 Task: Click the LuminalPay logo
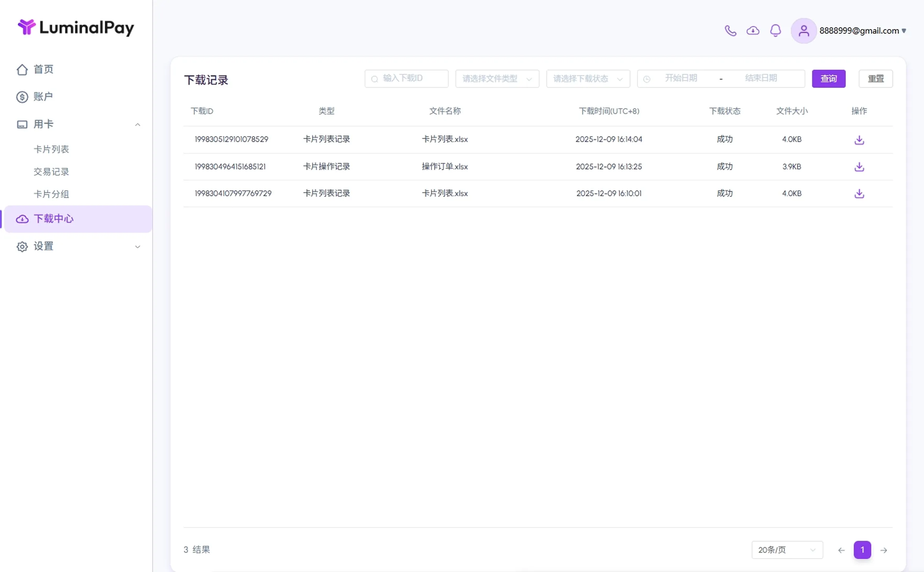click(76, 27)
